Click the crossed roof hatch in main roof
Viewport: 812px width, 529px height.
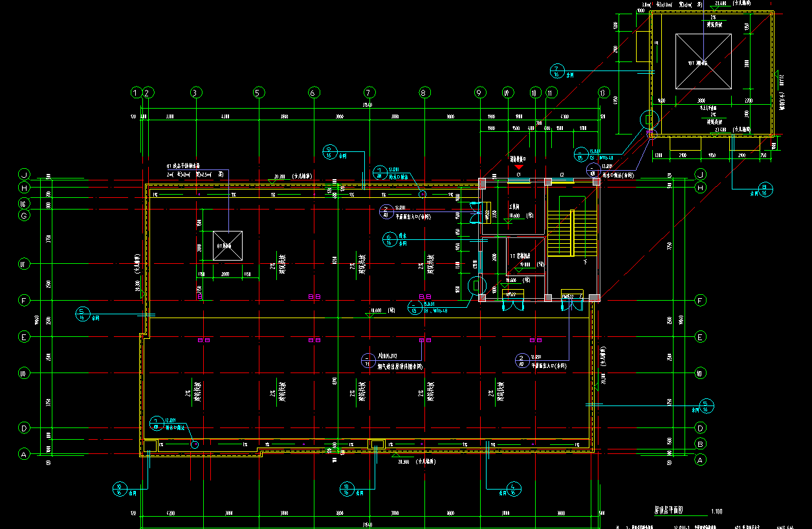coord(228,246)
